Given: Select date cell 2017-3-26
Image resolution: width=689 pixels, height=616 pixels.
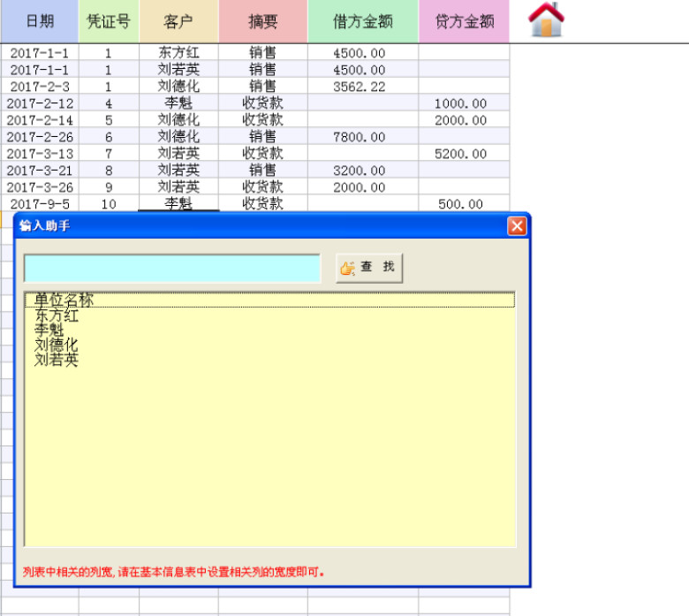Looking at the screenshot, I should pyautogui.click(x=40, y=186).
